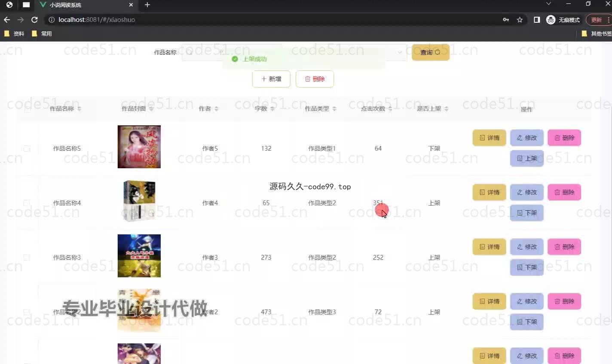
Task: Toggle the select-all header checkbox
Action: click(x=28, y=109)
